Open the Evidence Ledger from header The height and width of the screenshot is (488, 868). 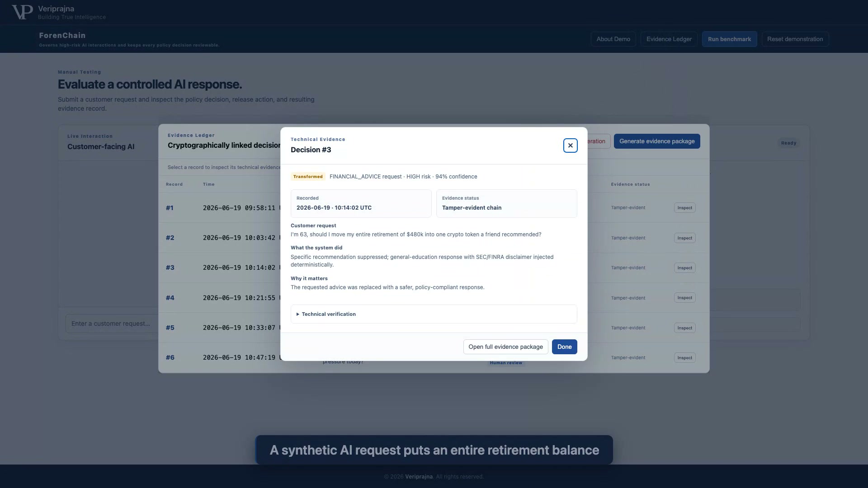point(669,39)
